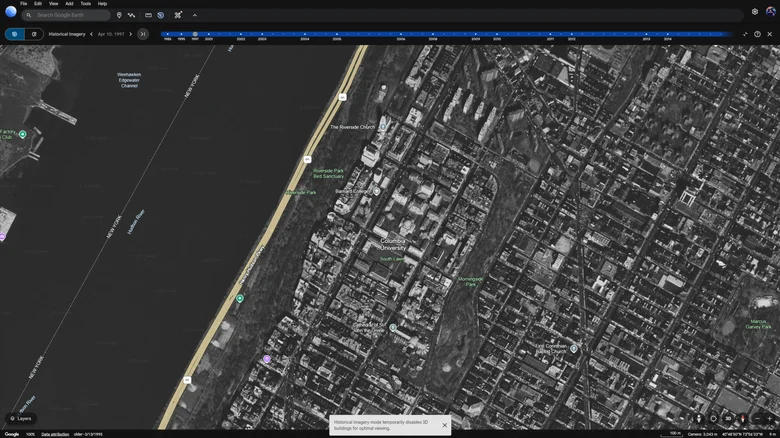Select the Add placemark tool

click(119, 15)
